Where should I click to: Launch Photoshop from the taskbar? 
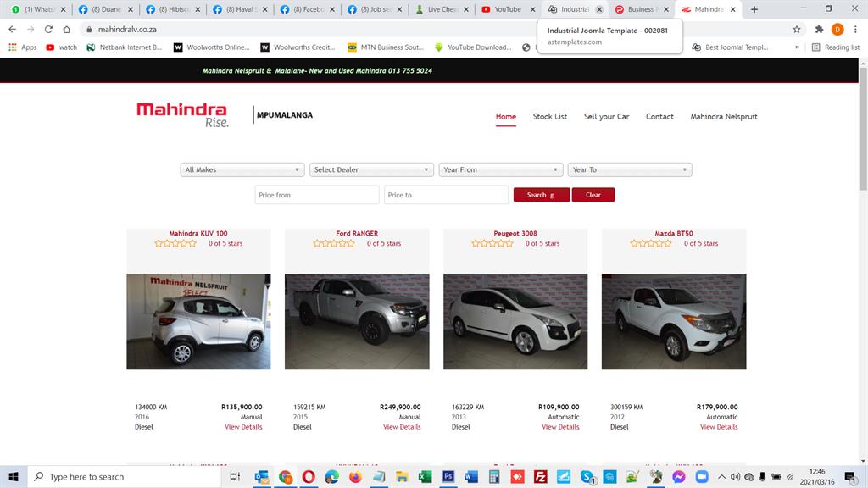448,477
